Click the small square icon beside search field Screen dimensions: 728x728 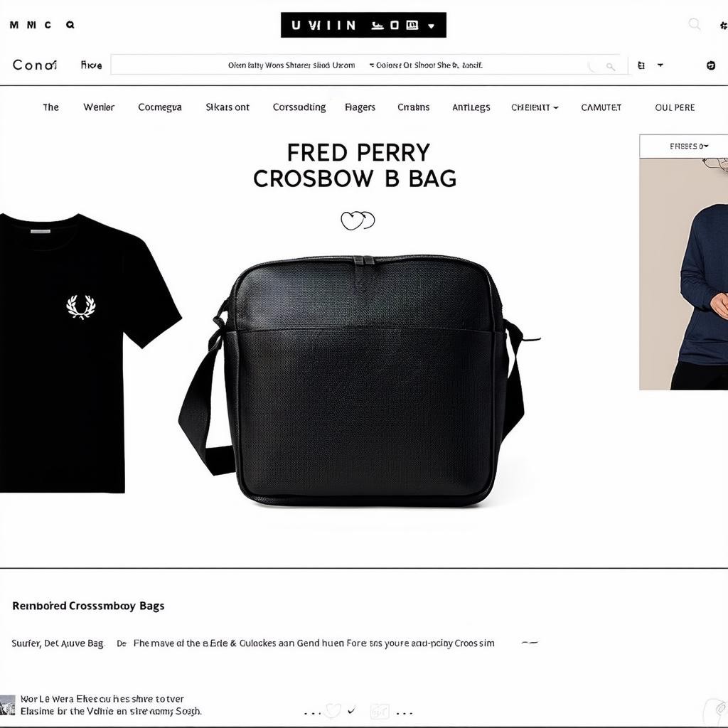[x=641, y=65]
